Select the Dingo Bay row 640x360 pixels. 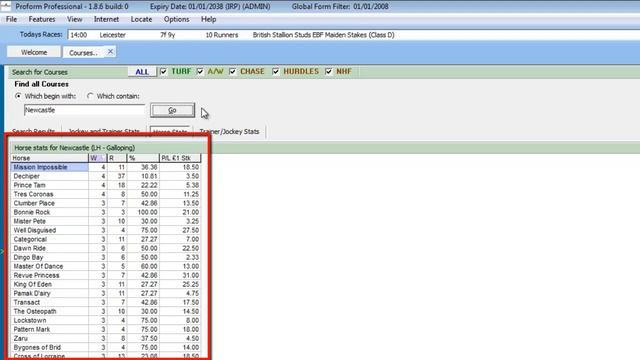click(x=106, y=257)
